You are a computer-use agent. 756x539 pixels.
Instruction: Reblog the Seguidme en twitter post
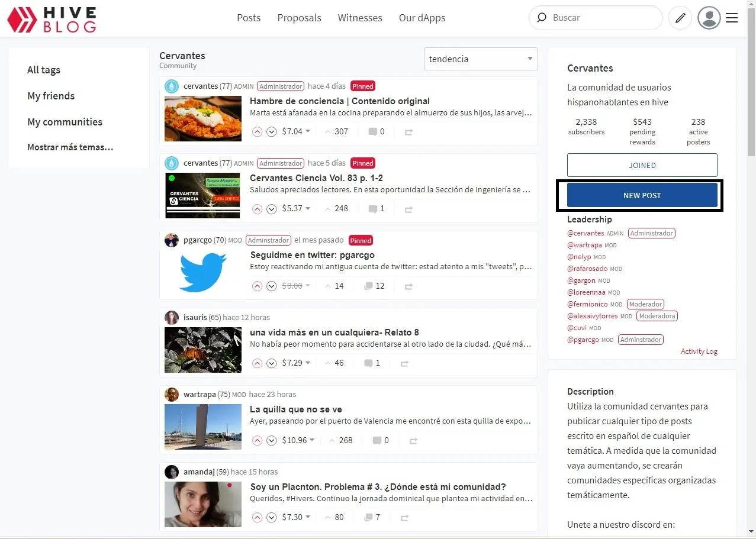tap(408, 286)
